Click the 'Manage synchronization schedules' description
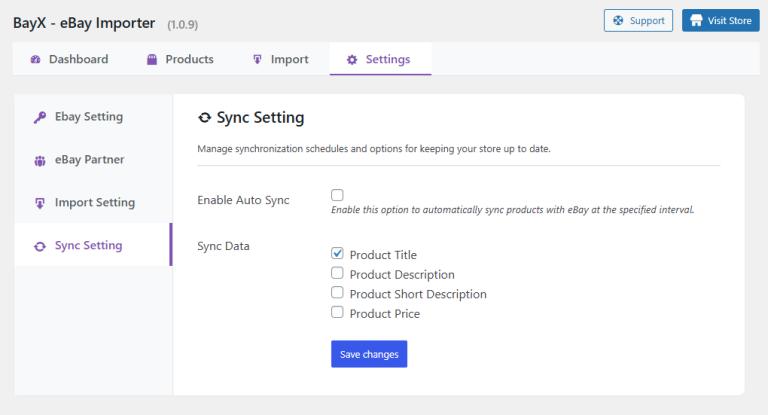Viewport: 768px width, 415px height. coord(374,148)
